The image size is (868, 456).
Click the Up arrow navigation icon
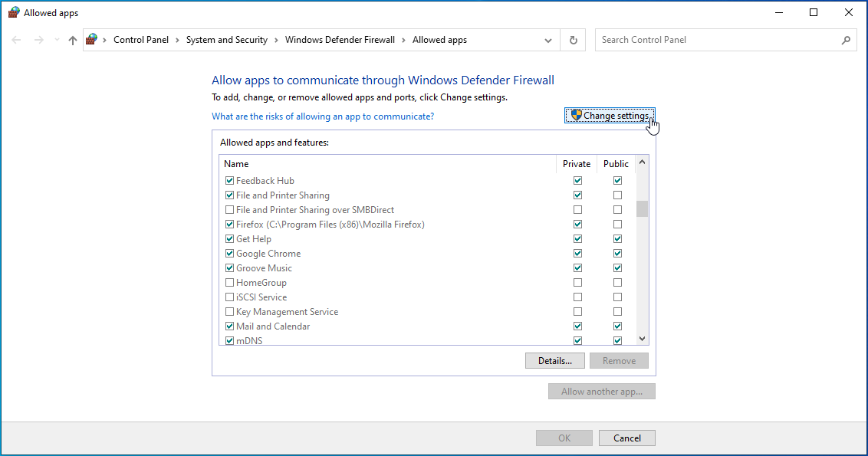click(73, 41)
